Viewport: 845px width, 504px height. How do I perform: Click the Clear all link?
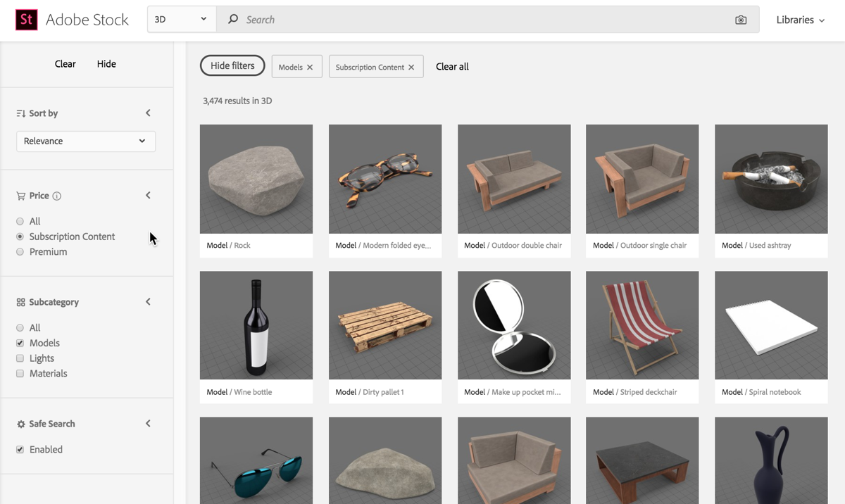tap(452, 67)
